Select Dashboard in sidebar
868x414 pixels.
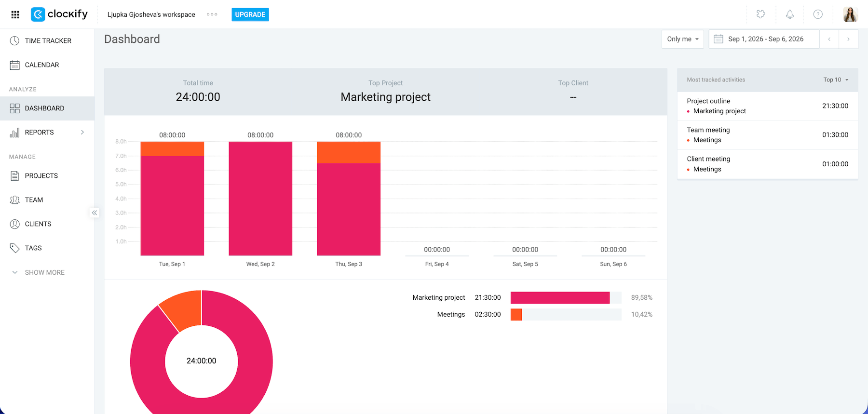[x=47, y=108]
